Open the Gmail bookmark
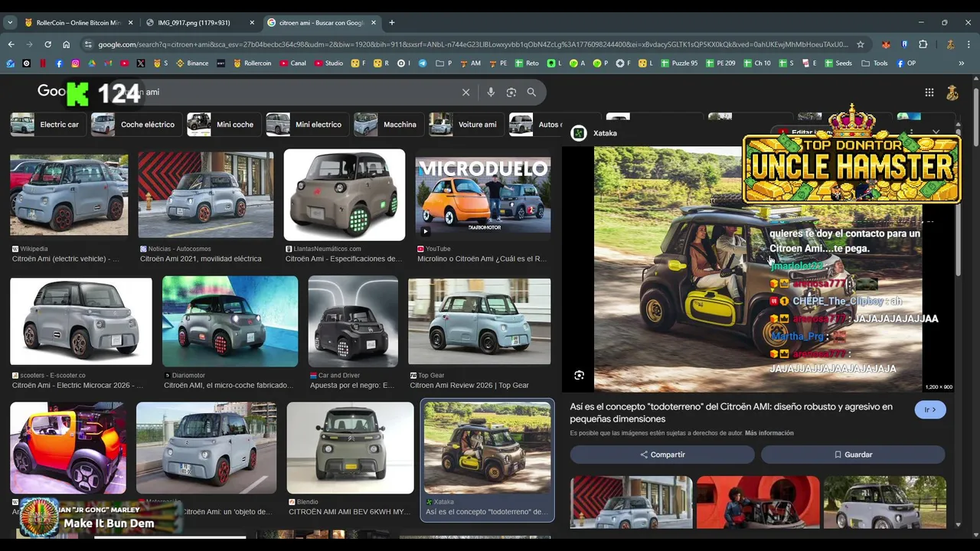Viewport: 980px width, 551px height. click(x=108, y=64)
